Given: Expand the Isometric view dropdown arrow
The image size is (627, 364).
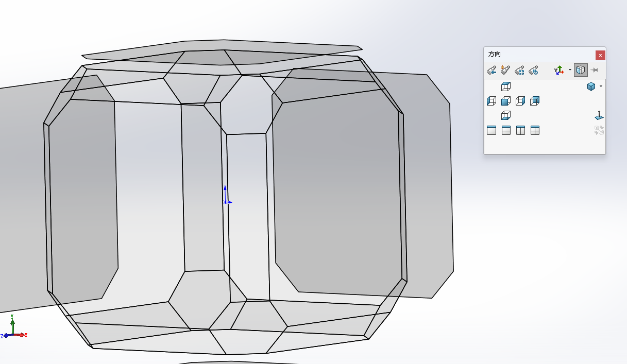Looking at the screenshot, I should click(601, 86).
